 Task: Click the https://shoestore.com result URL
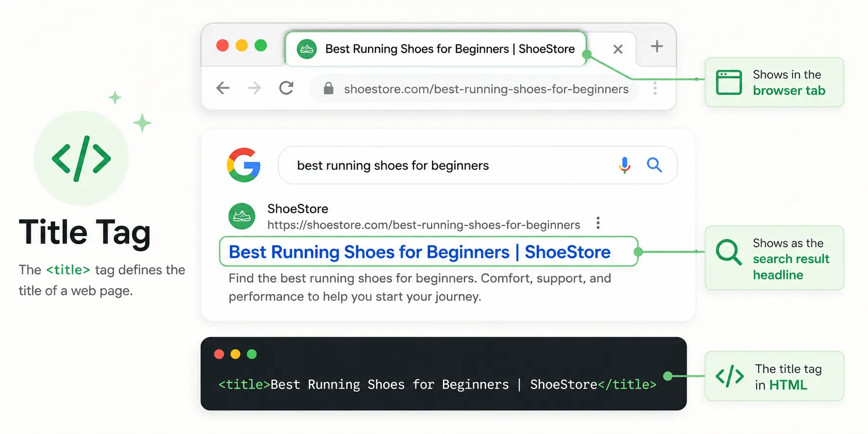pos(424,225)
